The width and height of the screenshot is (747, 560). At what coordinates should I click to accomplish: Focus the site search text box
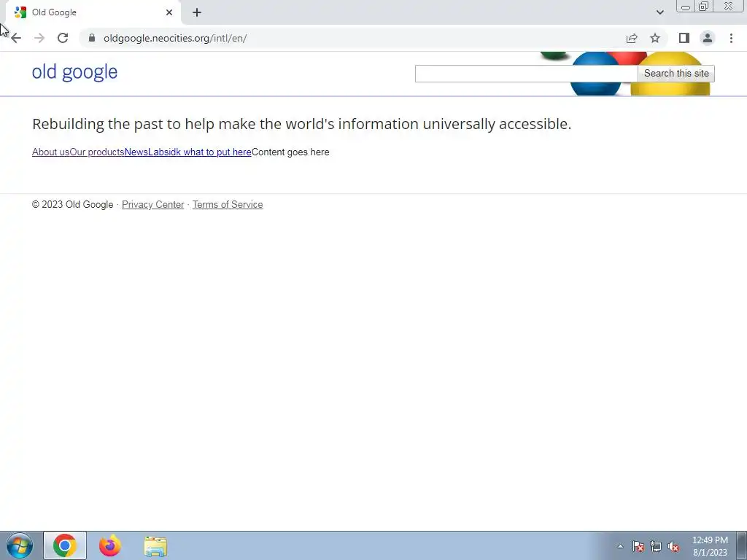(x=526, y=74)
